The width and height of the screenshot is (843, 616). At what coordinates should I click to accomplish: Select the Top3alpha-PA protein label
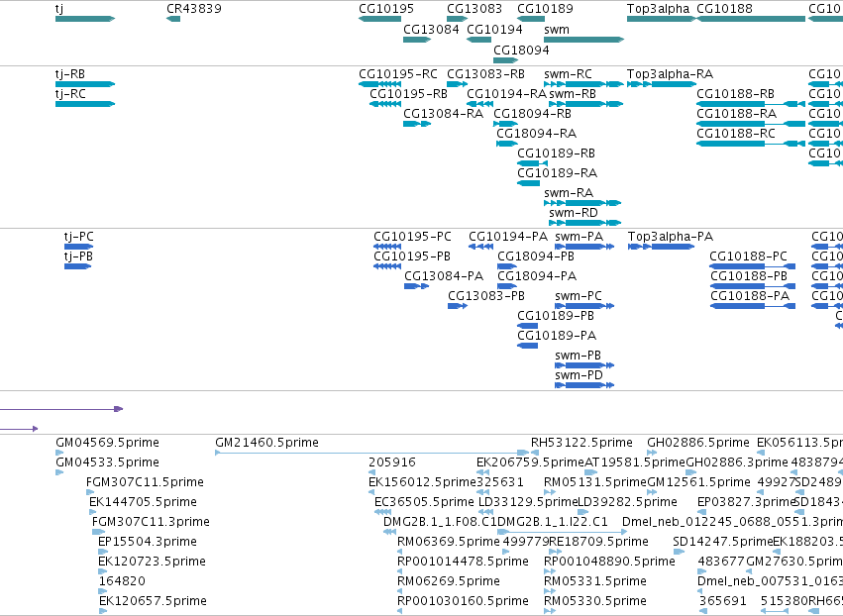coord(671,237)
